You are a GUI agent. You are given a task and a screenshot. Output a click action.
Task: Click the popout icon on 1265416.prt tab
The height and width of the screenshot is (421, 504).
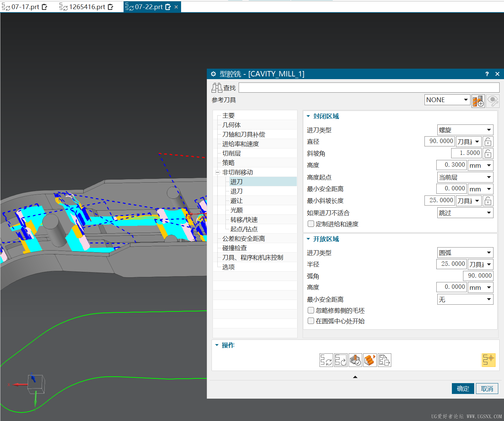pos(110,7)
